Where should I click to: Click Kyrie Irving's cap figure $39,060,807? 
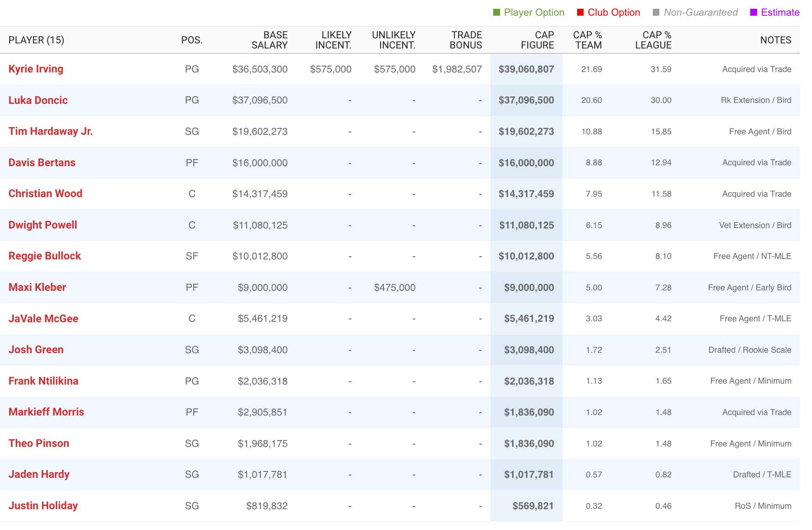(x=526, y=69)
